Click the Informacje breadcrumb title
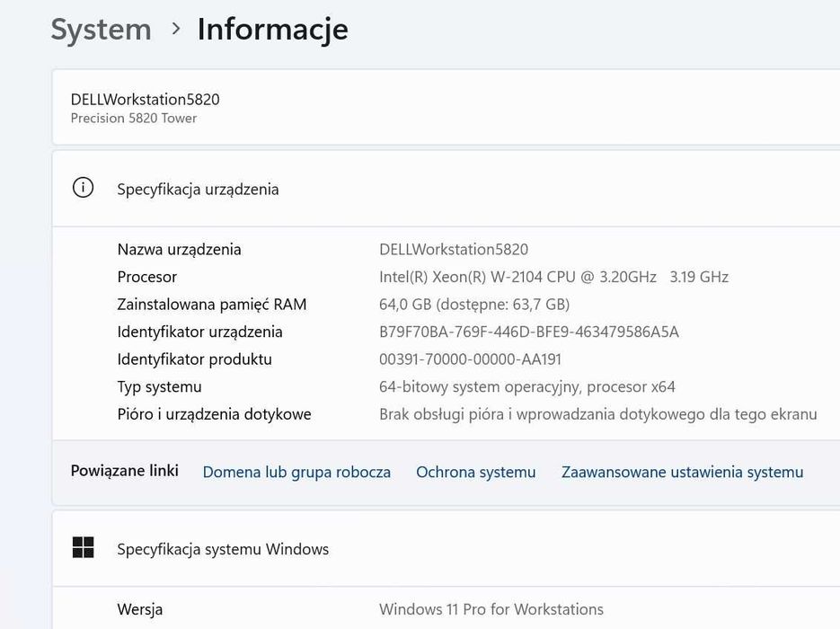Image resolution: width=840 pixels, height=629 pixels. 273,29
